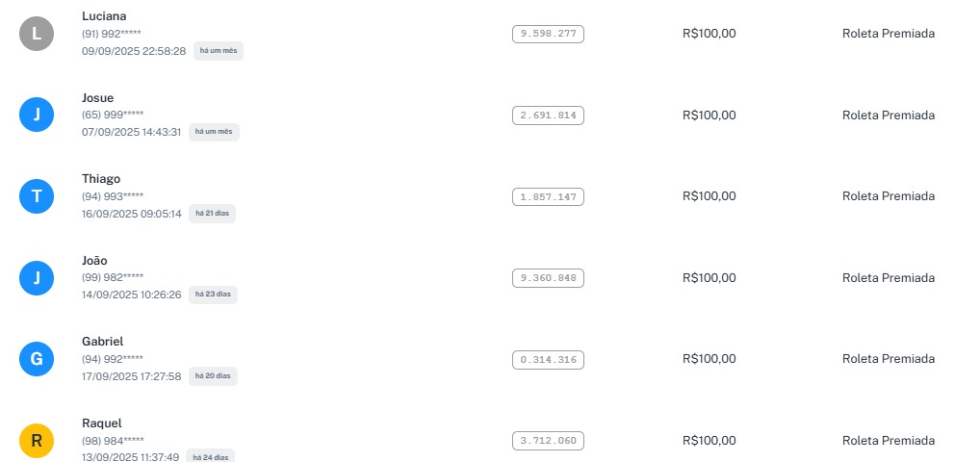Image resolution: width=980 pixels, height=462 pixels.
Task: Click the "há 21 dias" badge
Action: [214, 214]
